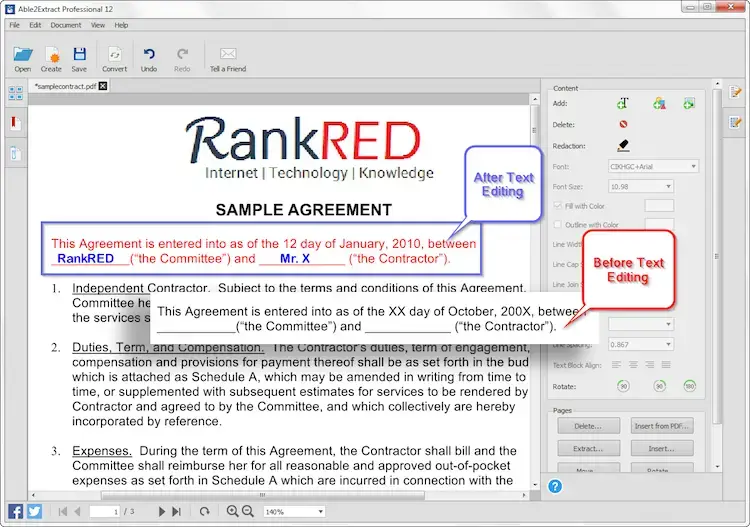This screenshot has width=750, height=527.
Task: Click the Insert from PDF... button
Action: pos(662,426)
